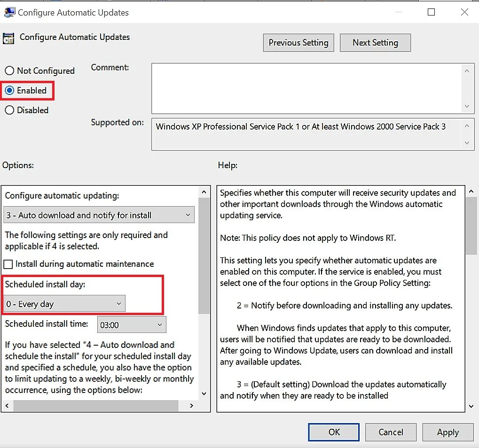Image resolution: width=479 pixels, height=448 pixels.
Task: Click the 'Scheduled install time:' label
Action: point(47,324)
